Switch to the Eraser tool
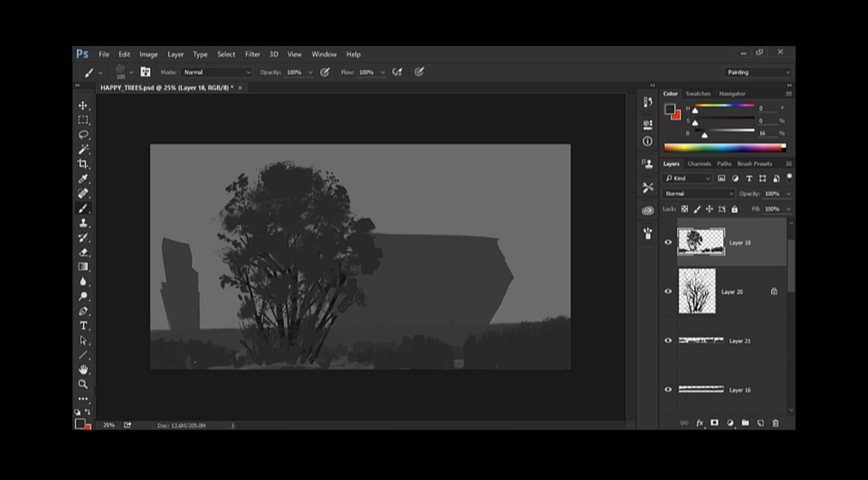The image size is (868, 480). (x=83, y=252)
